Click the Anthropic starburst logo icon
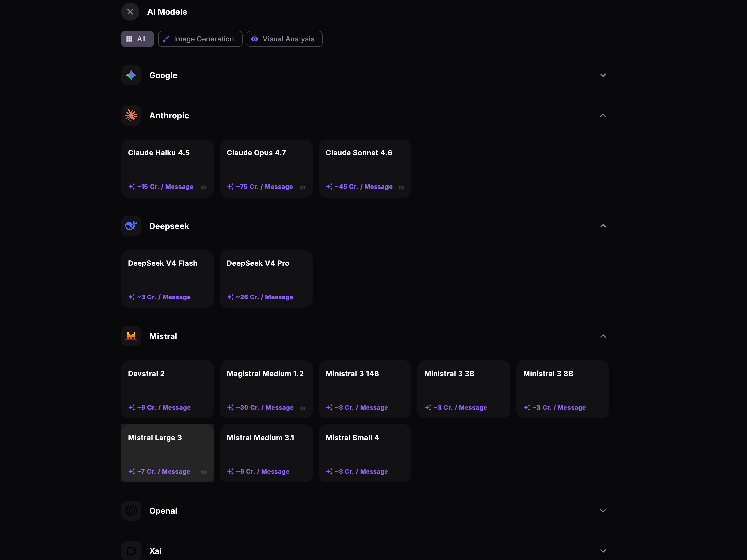The image size is (747, 560). pos(131,115)
